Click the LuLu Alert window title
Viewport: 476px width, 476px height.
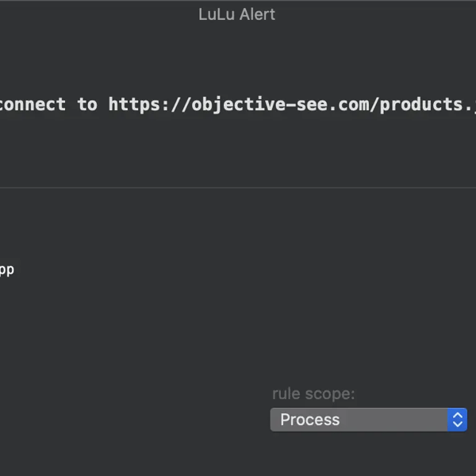236,14
